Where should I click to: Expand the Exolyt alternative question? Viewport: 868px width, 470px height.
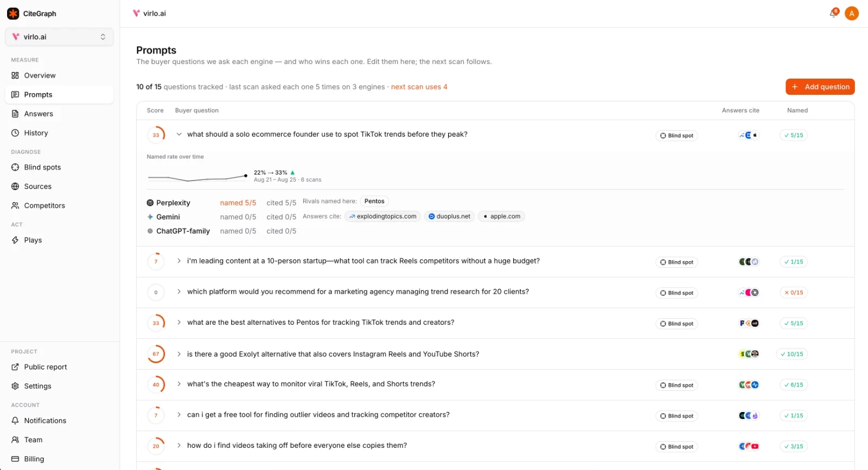click(179, 354)
